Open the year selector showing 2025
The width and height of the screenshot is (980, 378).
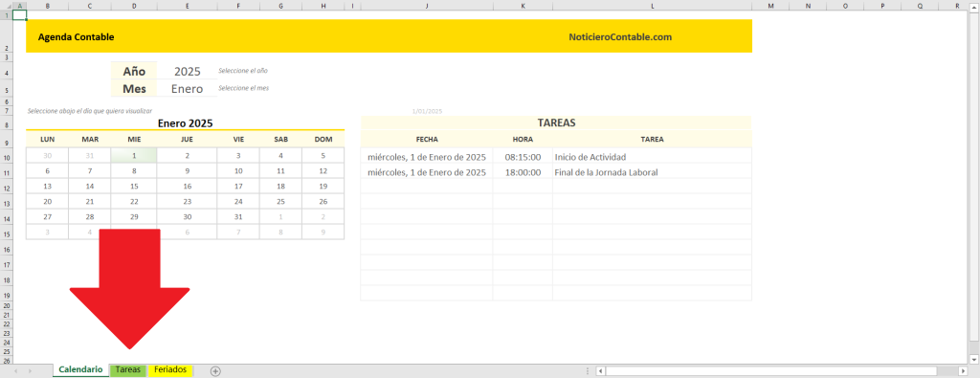click(188, 71)
